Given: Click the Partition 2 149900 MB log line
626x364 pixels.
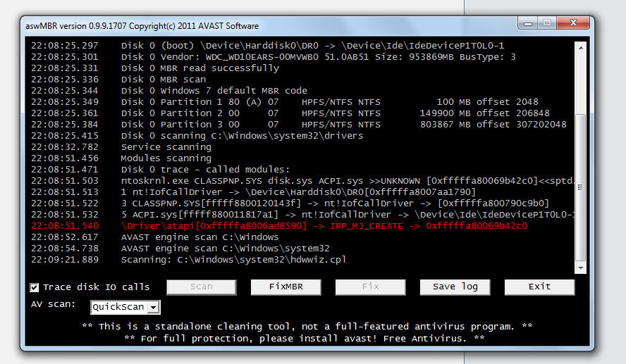Looking at the screenshot, I should [290, 113].
